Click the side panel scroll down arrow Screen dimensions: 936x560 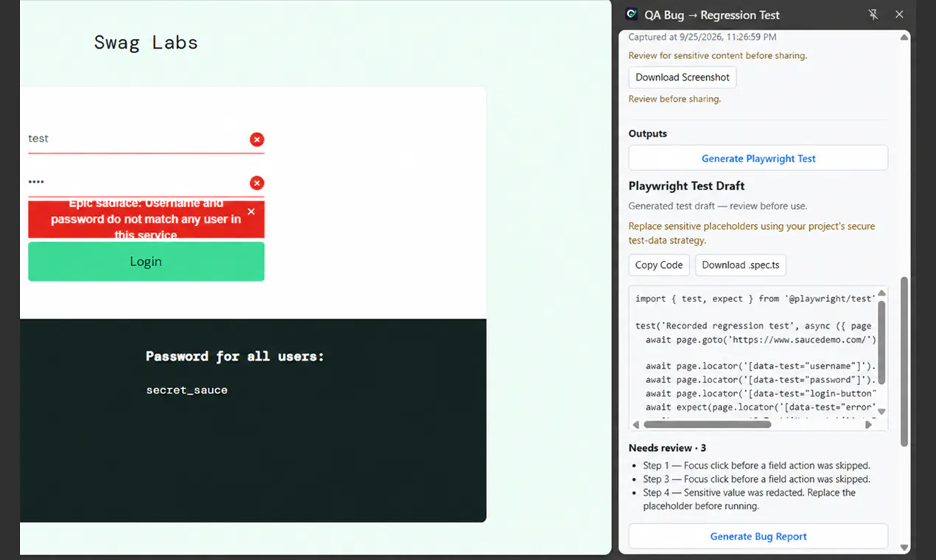pos(904,547)
